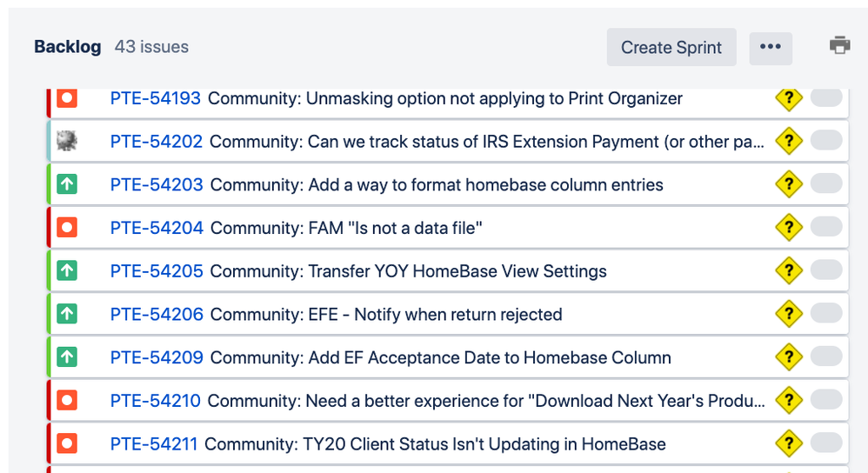Open the backlog more options (•••) menu
This screenshot has width=868, height=473.
pyautogui.click(x=770, y=48)
